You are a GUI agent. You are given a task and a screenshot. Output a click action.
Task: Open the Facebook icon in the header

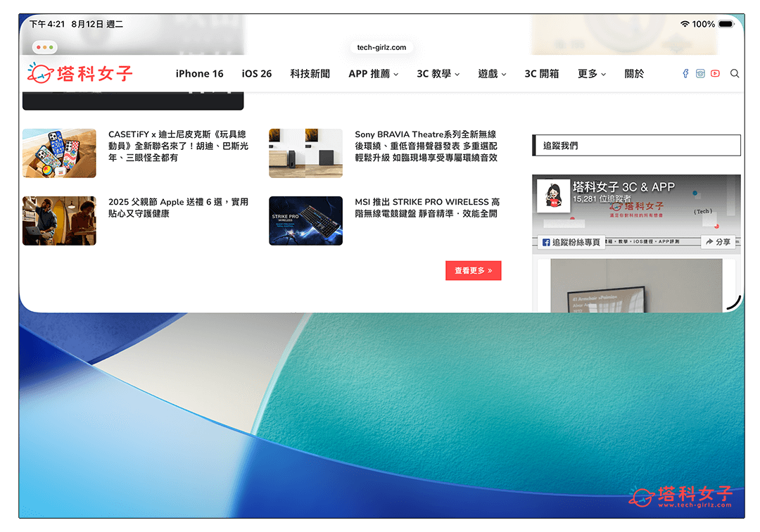(x=685, y=73)
